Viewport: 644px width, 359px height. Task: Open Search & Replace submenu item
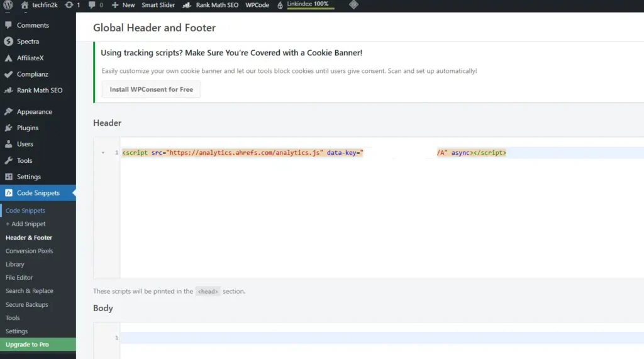coord(29,291)
